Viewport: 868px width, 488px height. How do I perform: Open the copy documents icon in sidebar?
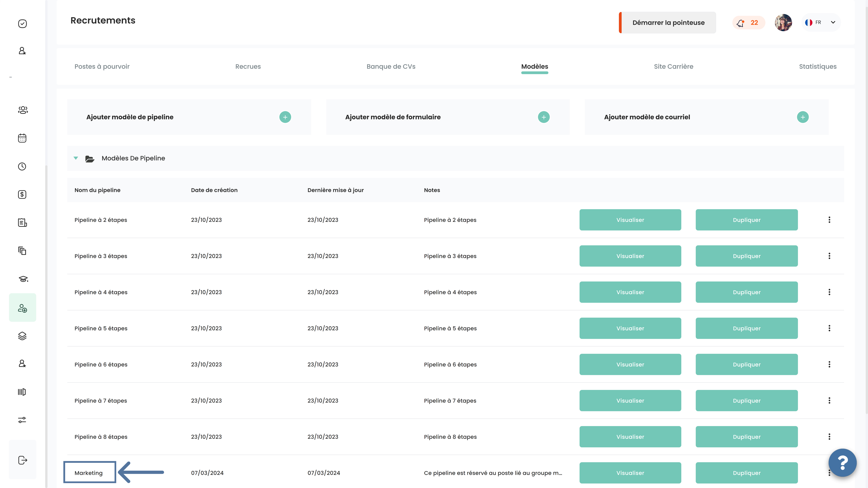(22, 251)
